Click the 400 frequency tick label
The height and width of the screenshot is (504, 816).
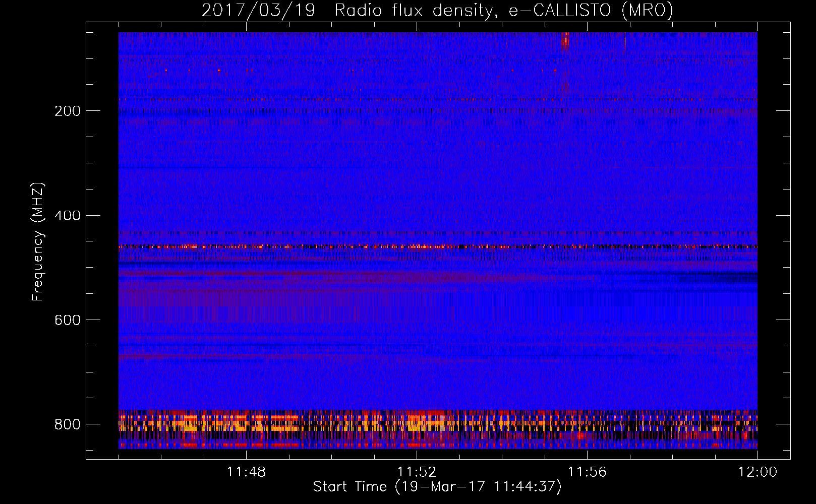click(68, 216)
